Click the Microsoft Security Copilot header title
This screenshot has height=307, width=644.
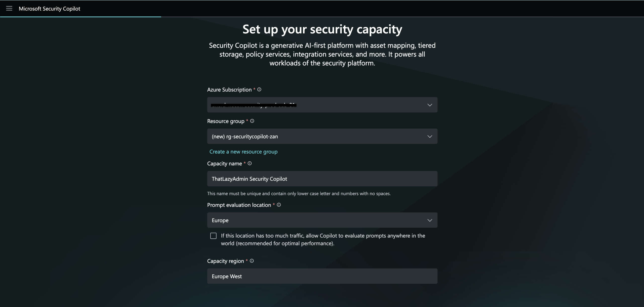click(x=50, y=9)
